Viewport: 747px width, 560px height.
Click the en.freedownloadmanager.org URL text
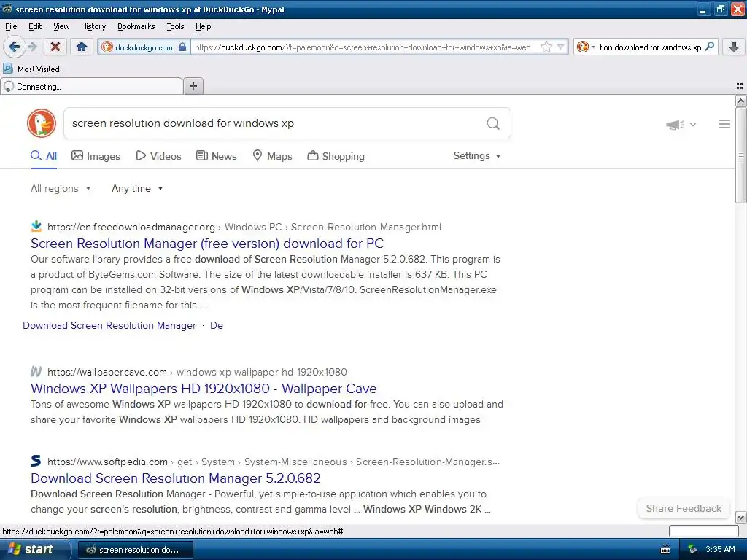click(x=131, y=227)
